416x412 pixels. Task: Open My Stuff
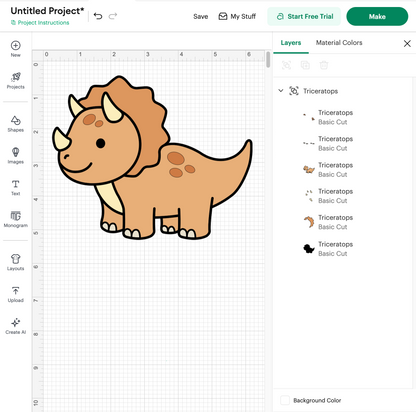[237, 16]
